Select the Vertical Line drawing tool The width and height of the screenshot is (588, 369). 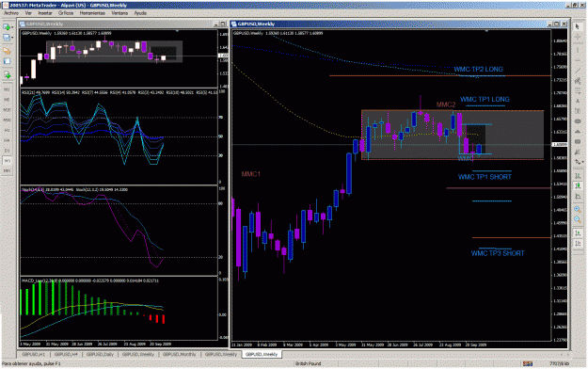point(578,50)
